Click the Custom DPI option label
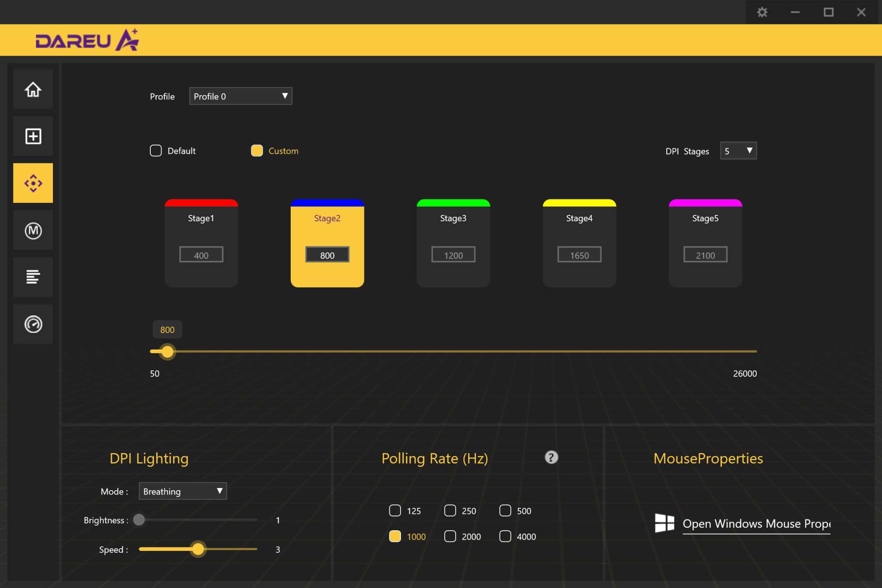The image size is (882, 588). click(283, 151)
